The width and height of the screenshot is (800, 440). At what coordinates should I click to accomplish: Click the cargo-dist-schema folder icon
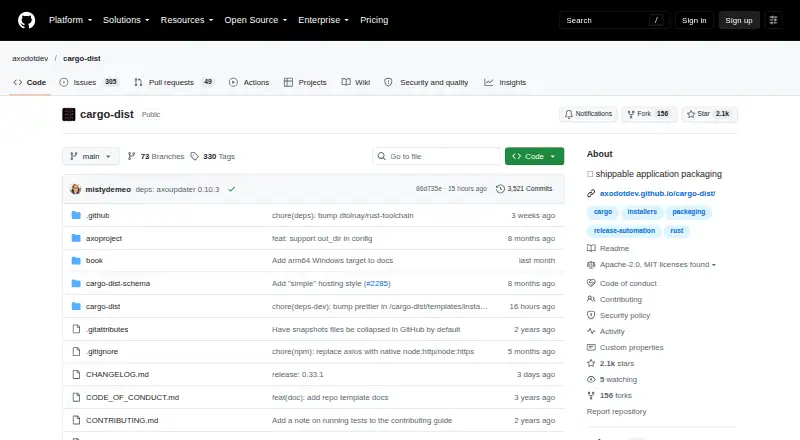[76, 283]
